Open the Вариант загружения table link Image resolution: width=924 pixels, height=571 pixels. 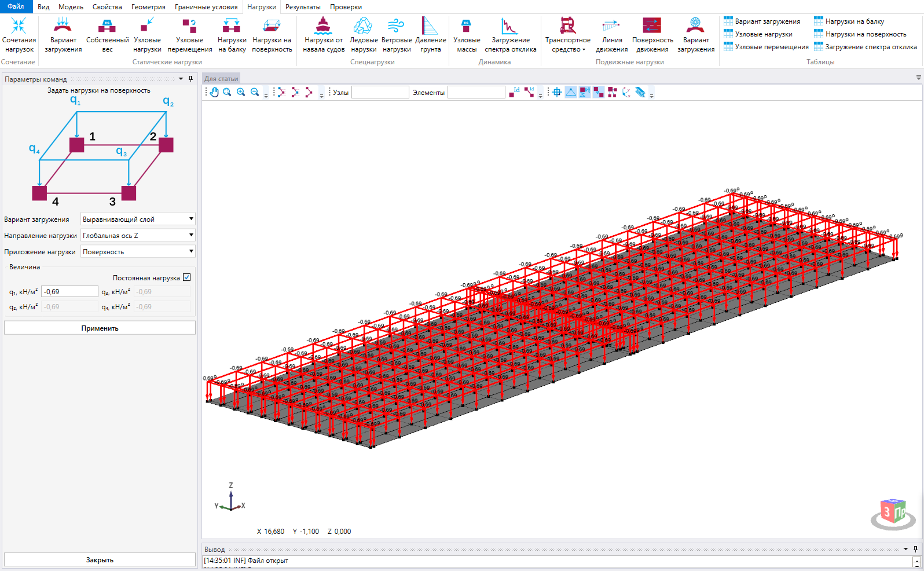coord(762,21)
